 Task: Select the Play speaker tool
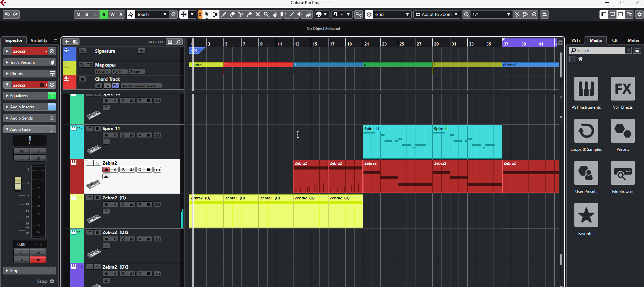[300, 14]
